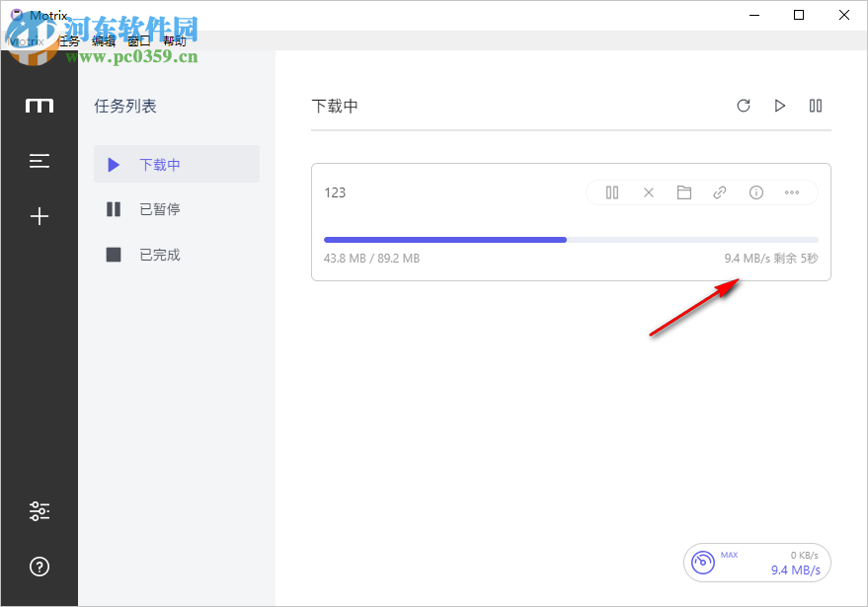Viewport: 868px width, 607px height.
Task: Select the 已暂停 paused tab
Action: 177,209
